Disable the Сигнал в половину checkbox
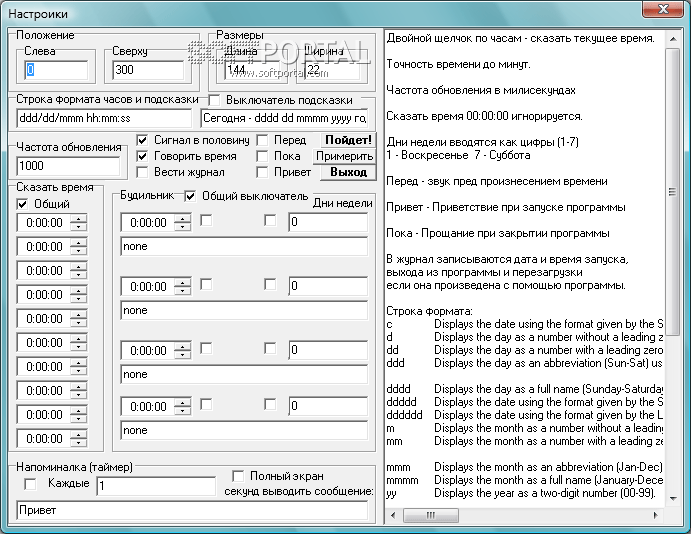The width and height of the screenshot is (691, 534). pos(143,140)
